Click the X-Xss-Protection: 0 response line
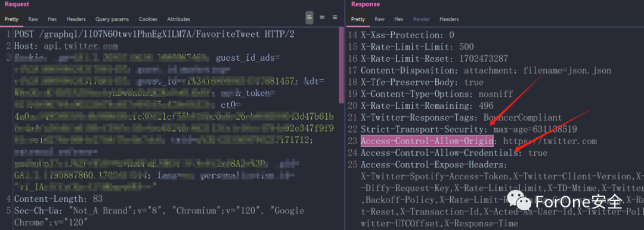Viewport: 644px width, 230px height. coord(407,35)
